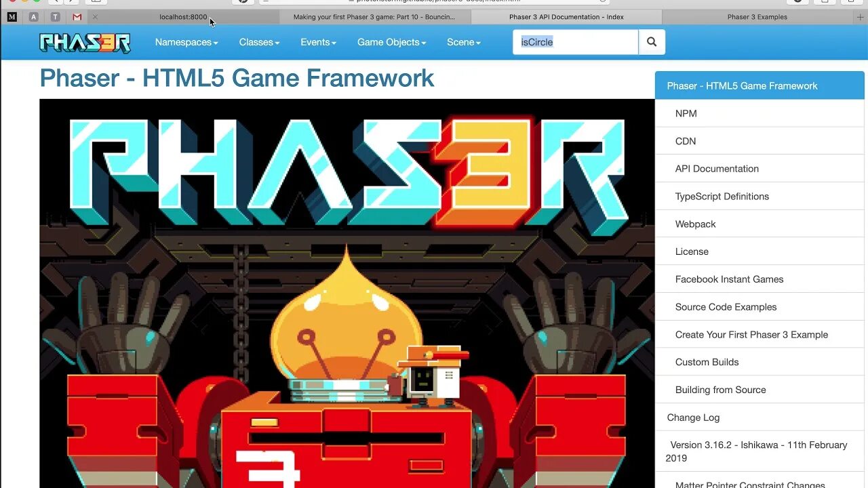Click the search field containing isCircle

(575, 42)
